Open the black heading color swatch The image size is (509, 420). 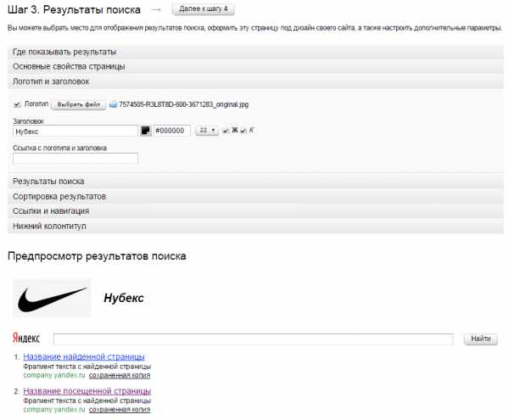[145, 131]
